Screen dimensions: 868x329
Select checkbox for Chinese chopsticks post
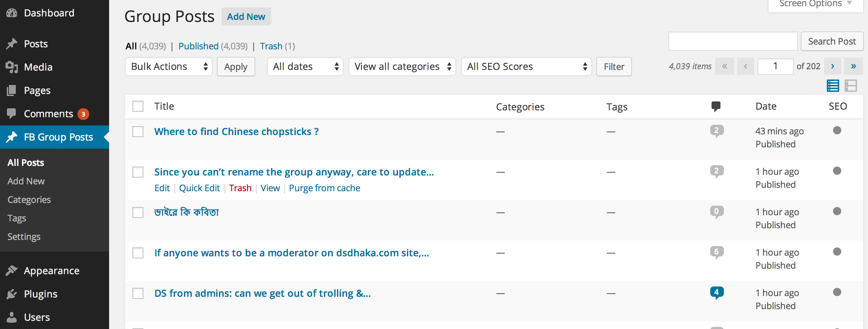coord(138,131)
